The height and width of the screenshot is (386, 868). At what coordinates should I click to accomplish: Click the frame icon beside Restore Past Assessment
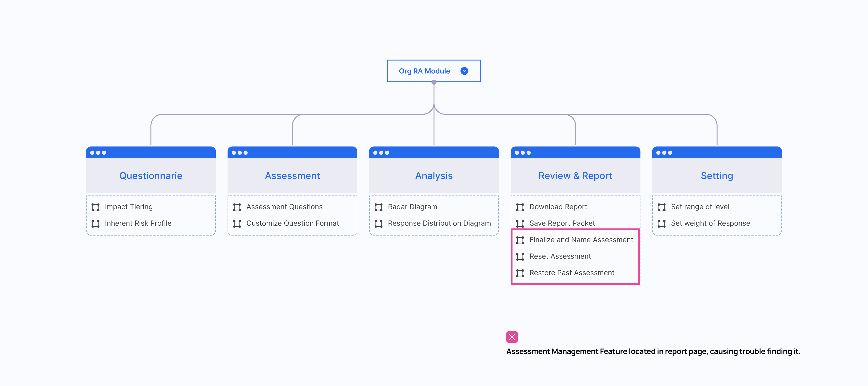520,273
